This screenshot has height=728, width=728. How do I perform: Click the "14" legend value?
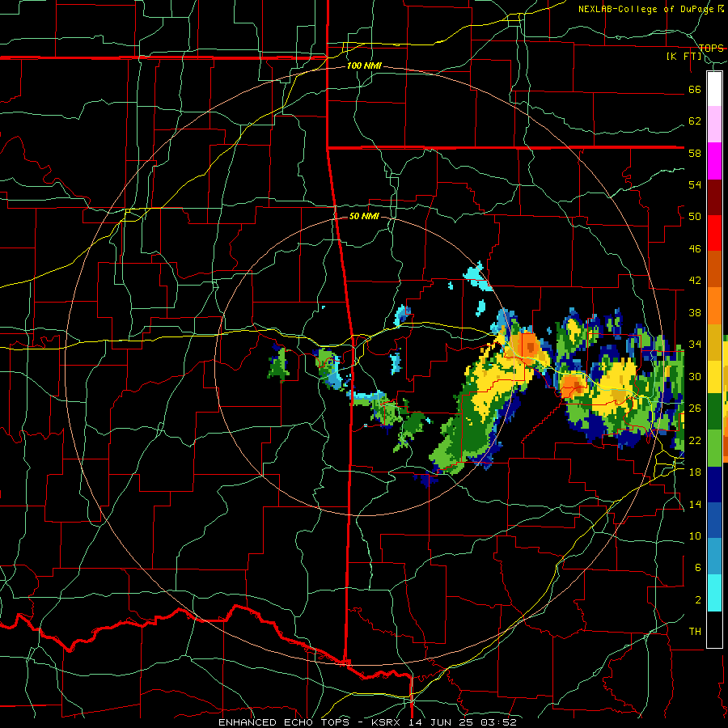point(695,504)
